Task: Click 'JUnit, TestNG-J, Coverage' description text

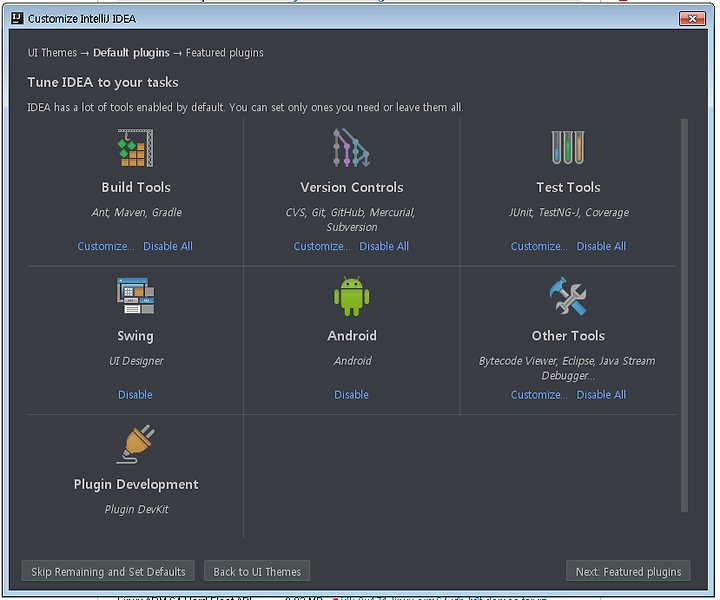Action: click(x=568, y=212)
